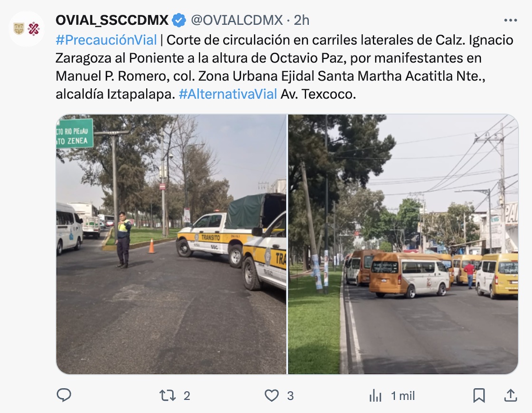Click the retweet arrows icon
Screen dimensions: 532x413
[168, 396]
